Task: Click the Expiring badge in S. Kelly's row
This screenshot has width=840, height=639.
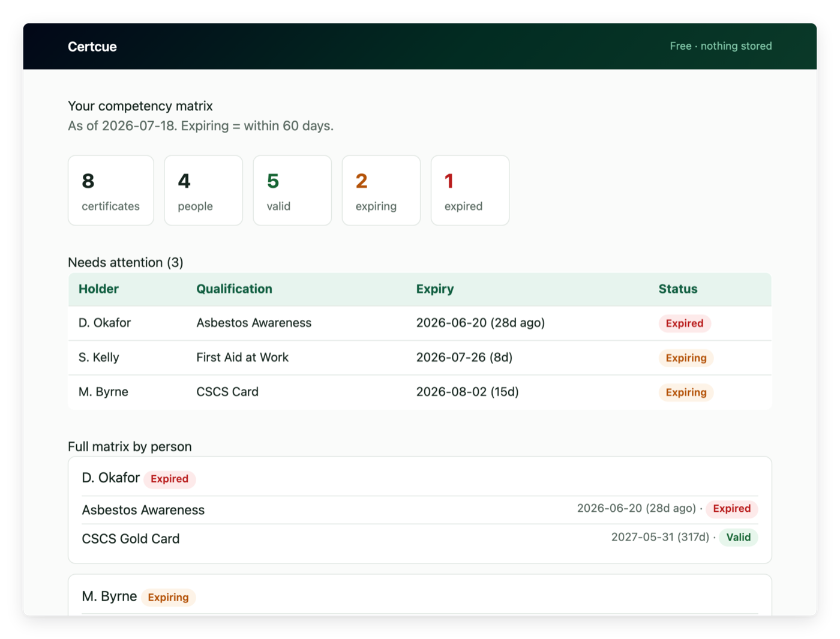Action: click(686, 358)
